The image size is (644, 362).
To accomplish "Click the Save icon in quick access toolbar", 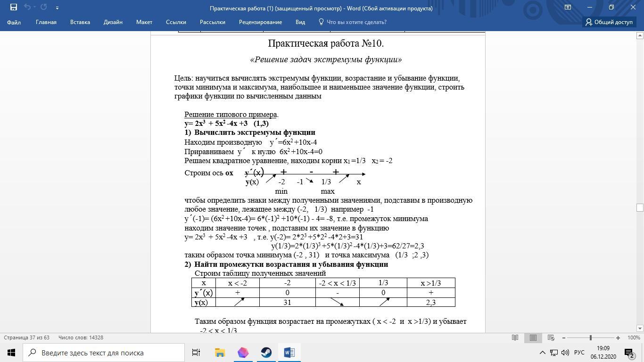I will 14,7.
